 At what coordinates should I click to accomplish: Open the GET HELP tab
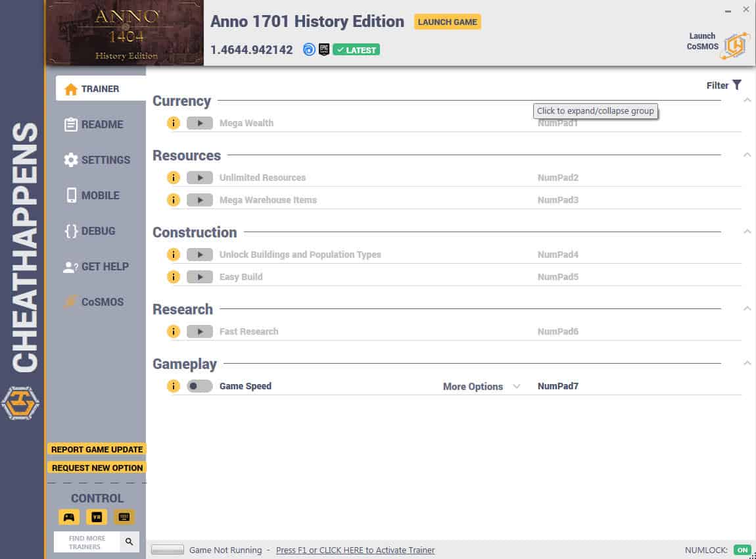pos(96,267)
